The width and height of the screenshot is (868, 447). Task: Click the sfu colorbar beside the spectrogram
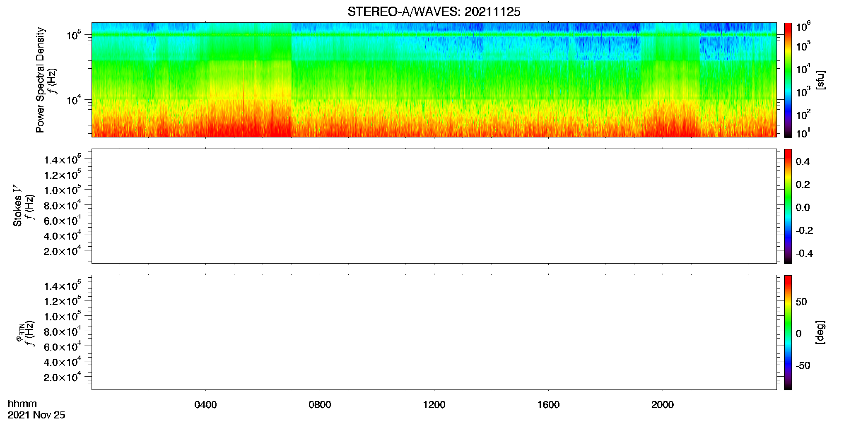pos(788,80)
